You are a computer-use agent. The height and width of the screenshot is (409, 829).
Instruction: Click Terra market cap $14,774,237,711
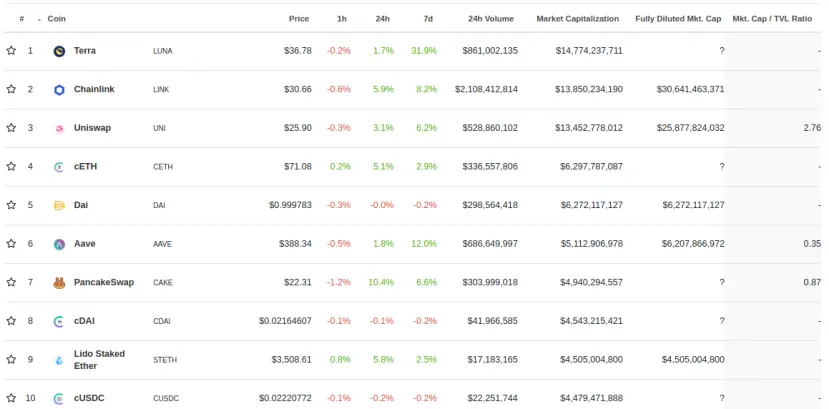point(589,51)
